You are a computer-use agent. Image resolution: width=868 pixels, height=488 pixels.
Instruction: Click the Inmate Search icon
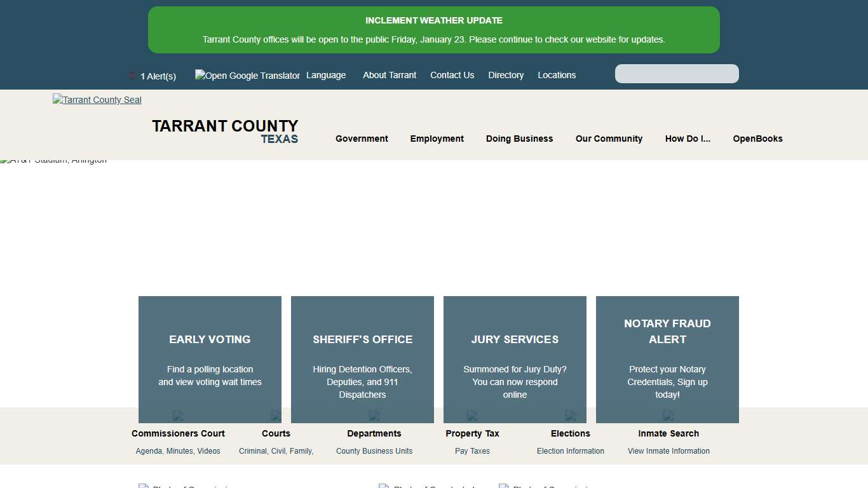668,416
